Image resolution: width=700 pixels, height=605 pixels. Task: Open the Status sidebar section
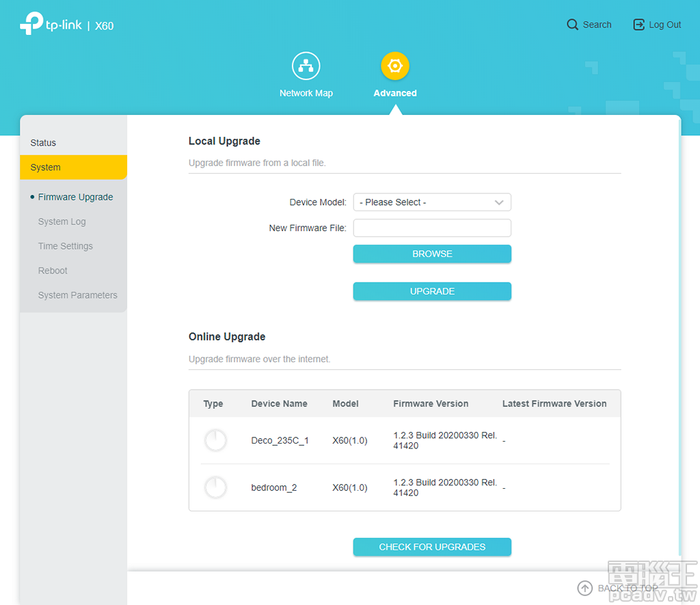coord(43,143)
